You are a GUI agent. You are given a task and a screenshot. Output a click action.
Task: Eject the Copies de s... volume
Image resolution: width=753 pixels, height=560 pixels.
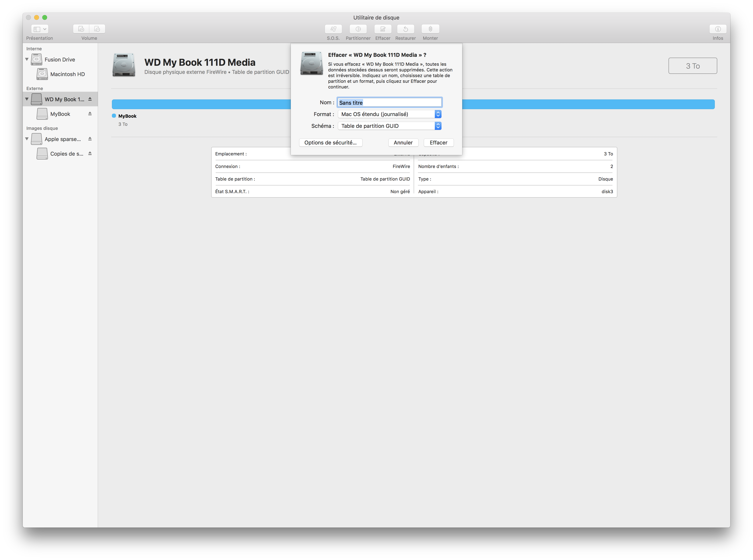coord(90,153)
